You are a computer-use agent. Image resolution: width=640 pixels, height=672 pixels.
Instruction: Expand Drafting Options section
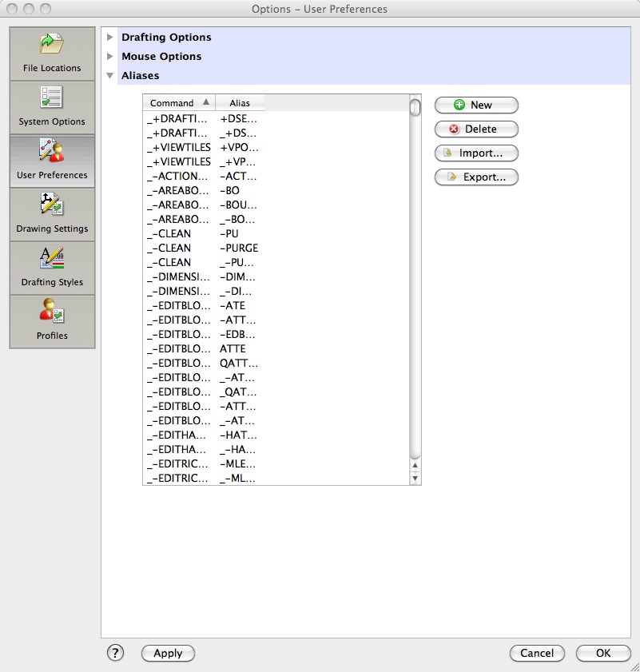(x=110, y=37)
